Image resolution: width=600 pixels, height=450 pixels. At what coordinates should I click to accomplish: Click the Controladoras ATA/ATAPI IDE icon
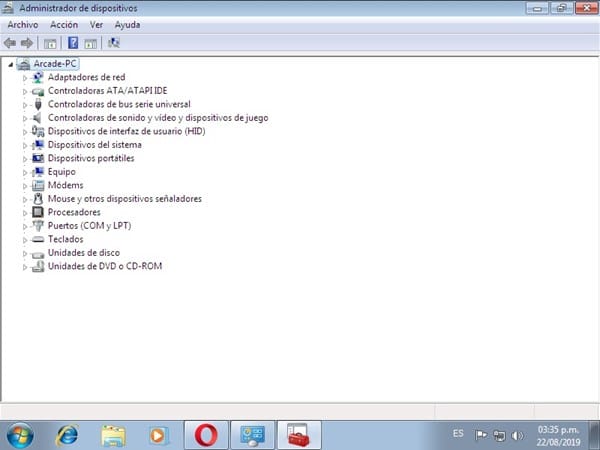38,91
